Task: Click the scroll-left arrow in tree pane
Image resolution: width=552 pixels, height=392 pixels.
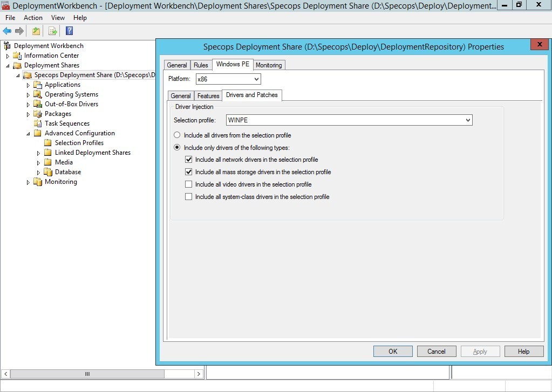Action: [5, 374]
